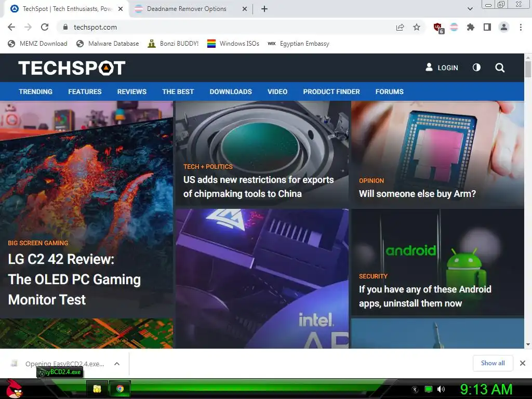Toggle the browser side panel icon
The width and height of the screenshot is (532, 399).
coord(487,27)
